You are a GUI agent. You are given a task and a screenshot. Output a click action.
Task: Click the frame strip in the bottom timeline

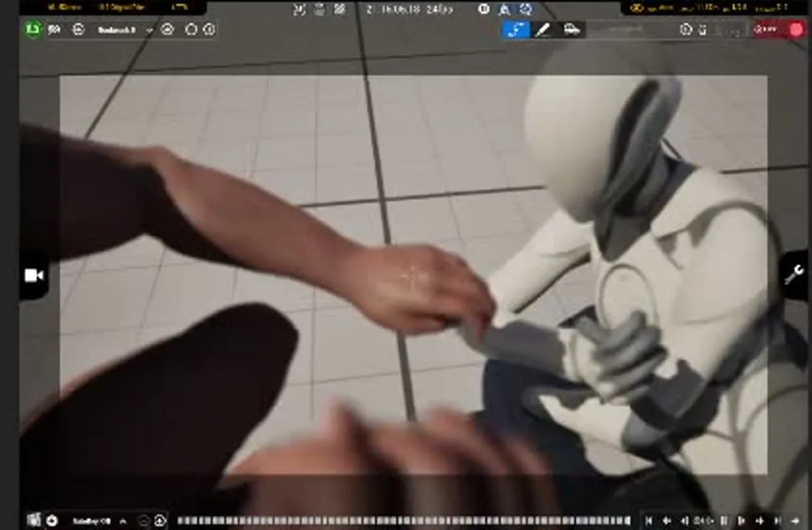(x=404, y=520)
